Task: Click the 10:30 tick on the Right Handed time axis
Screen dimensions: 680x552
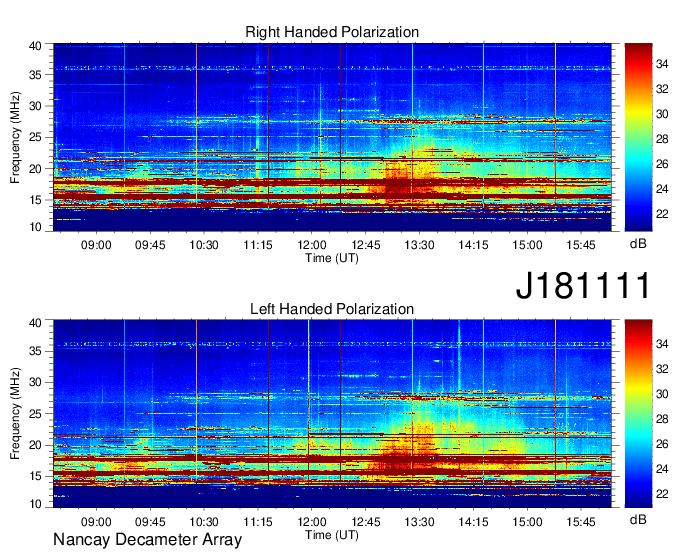Action: [x=204, y=245]
